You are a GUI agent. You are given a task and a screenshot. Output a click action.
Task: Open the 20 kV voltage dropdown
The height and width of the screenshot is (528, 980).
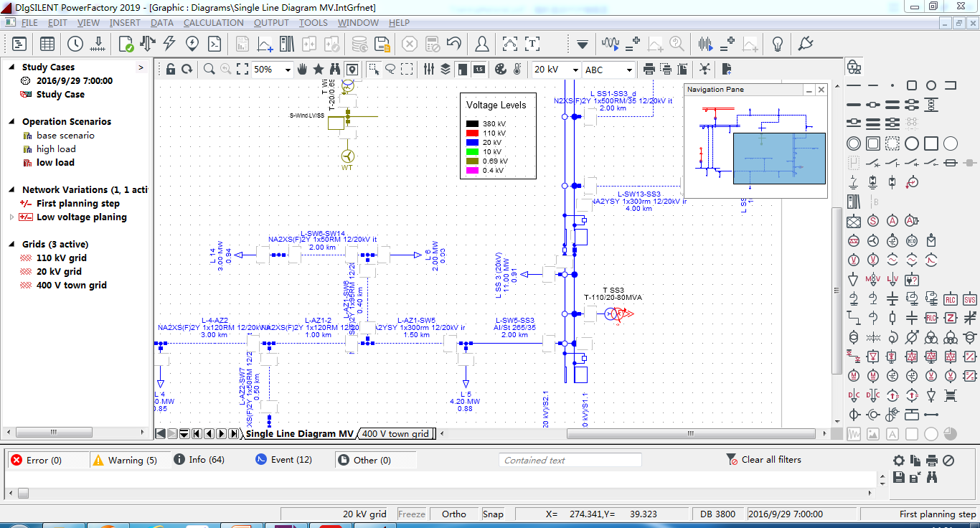pyautogui.click(x=575, y=70)
